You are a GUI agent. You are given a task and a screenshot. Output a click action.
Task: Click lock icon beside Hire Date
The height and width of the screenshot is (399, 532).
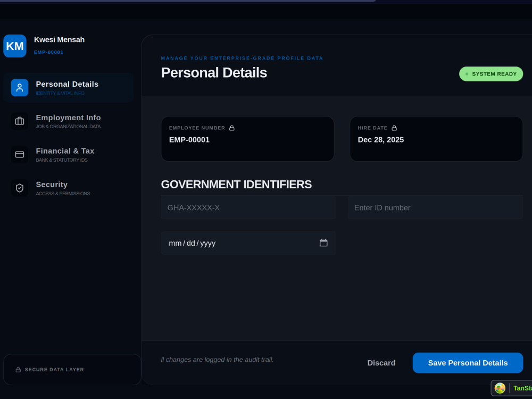[x=394, y=128]
